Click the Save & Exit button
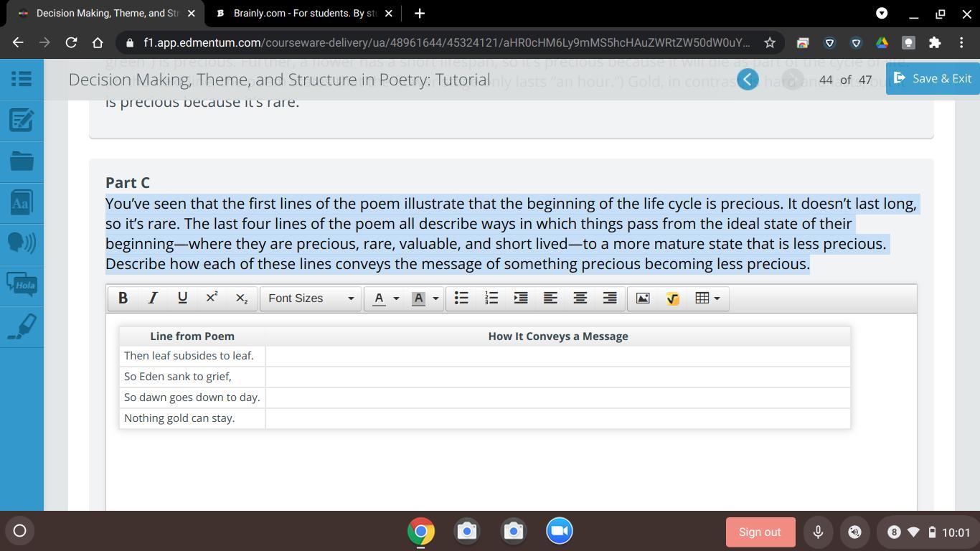Image resolution: width=980 pixels, height=551 pixels. tap(933, 78)
